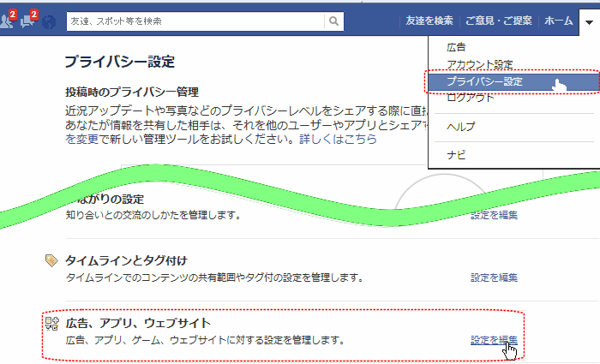
Task: Open the friend requests icon with badge
Action: click(x=8, y=20)
